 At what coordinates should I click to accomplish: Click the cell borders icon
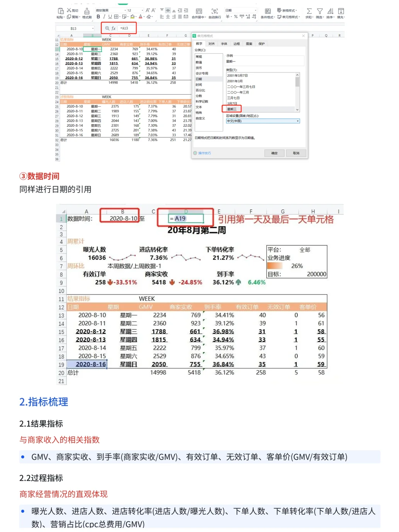pos(116,17)
